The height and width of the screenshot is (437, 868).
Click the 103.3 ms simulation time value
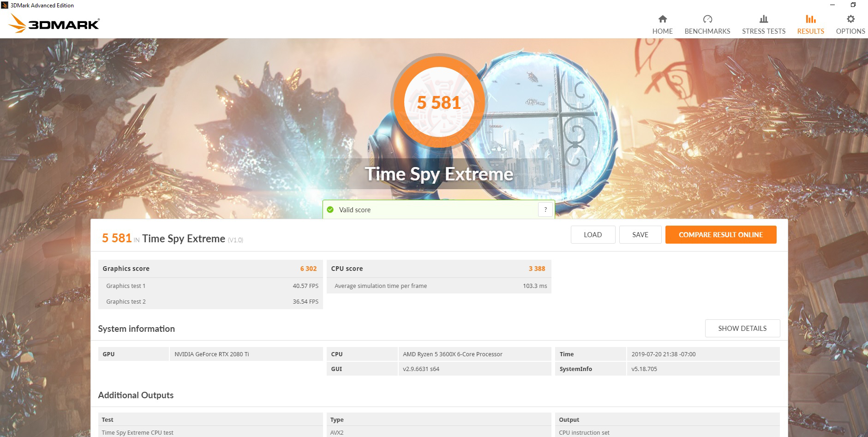coord(535,286)
